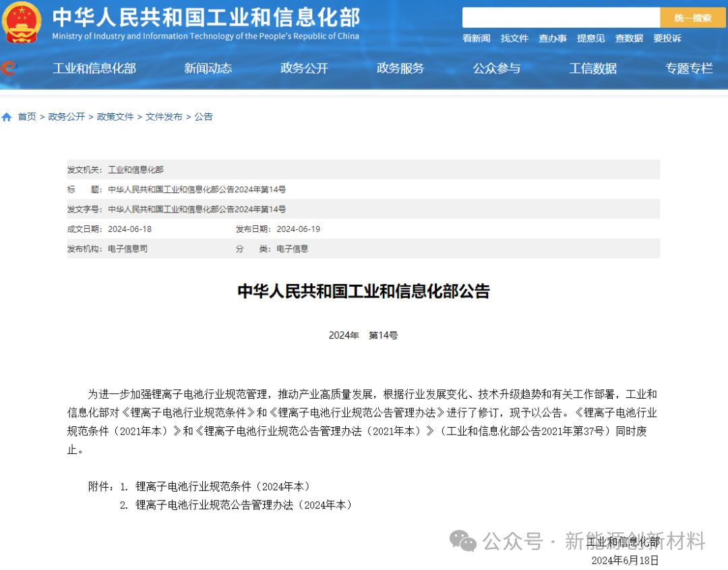Go to 政策文件 in breadcrumb

pyautogui.click(x=115, y=117)
